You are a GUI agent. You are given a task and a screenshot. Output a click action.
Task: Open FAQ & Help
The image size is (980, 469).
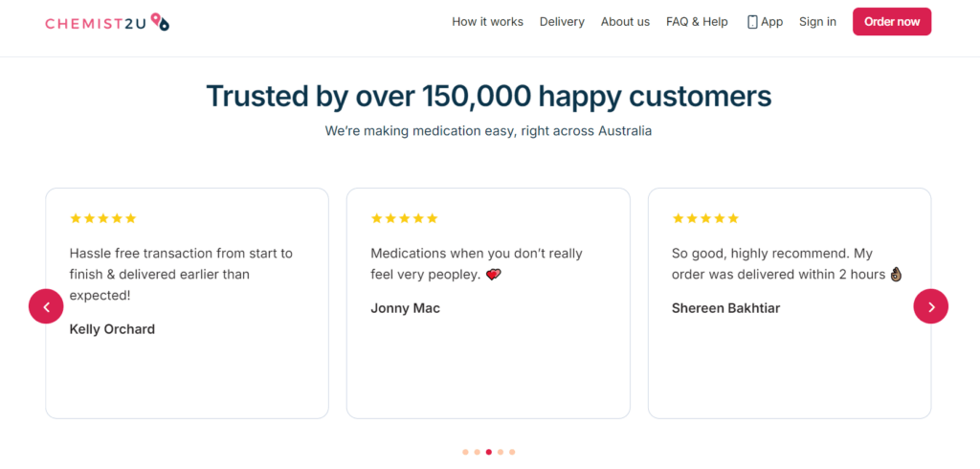[697, 22]
